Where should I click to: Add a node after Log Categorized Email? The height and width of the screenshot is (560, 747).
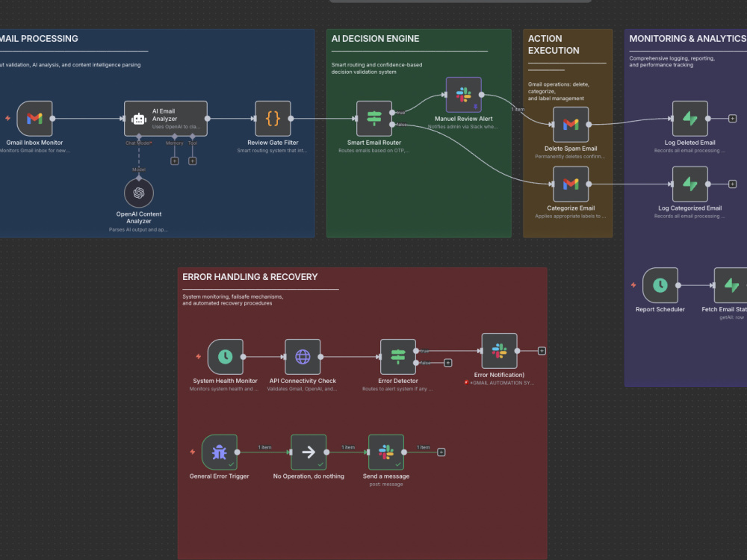coord(733,184)
